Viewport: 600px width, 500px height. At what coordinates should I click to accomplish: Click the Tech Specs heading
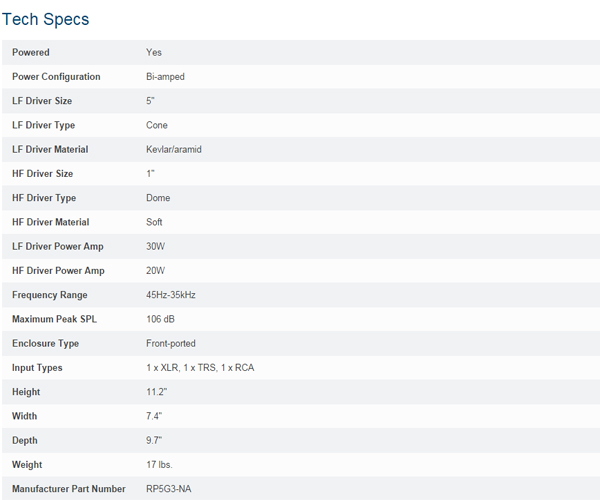pos(45,20)
